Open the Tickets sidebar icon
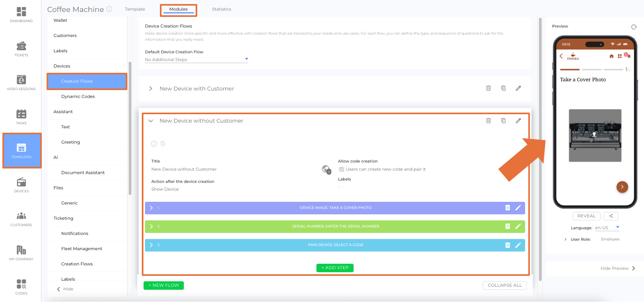This screenshot has width=644, height=302. 21,49
